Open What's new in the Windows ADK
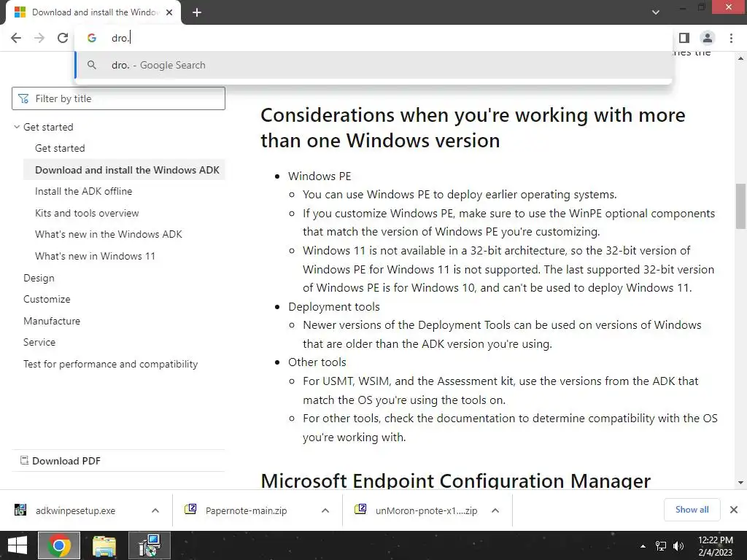 108,234
